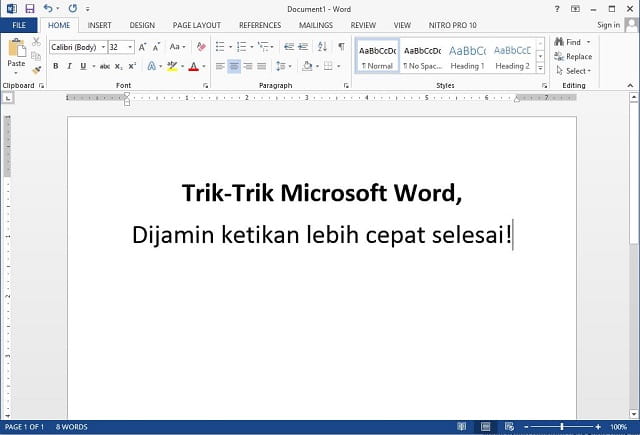Toggle Center alignment

pos(234,66)
